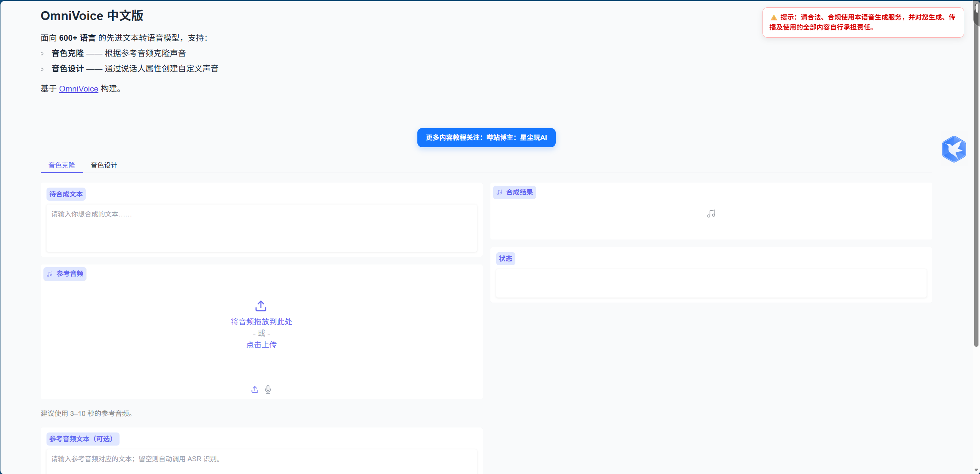Focus the 待合成文本 text input box

pos(262,228)
